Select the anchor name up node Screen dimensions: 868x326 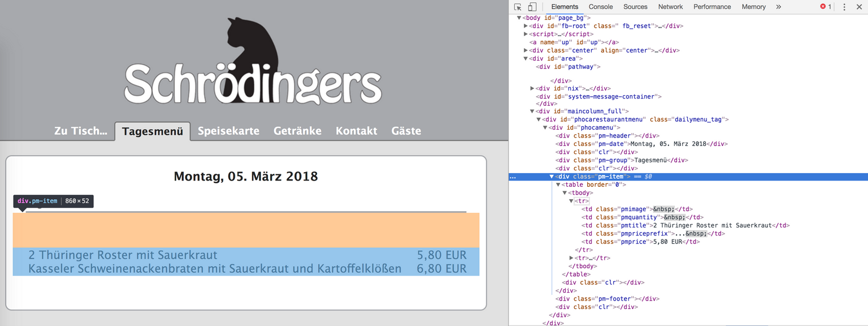point(574,42)
